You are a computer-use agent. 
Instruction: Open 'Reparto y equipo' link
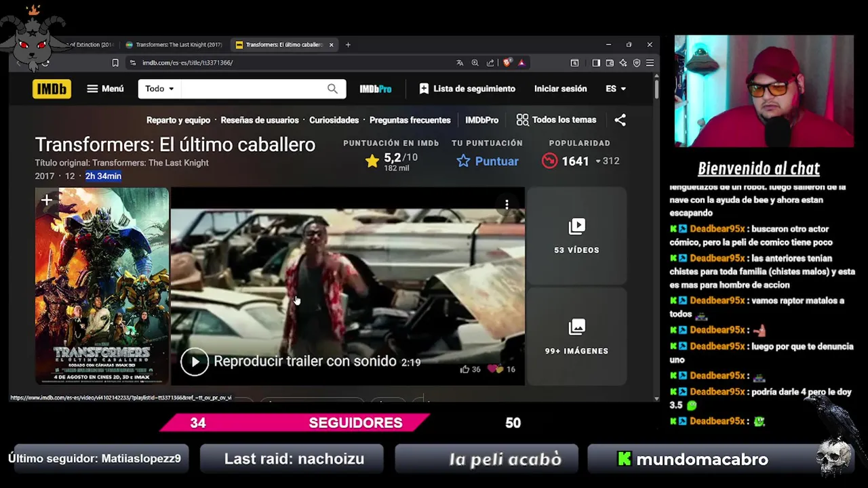[178, 120]
